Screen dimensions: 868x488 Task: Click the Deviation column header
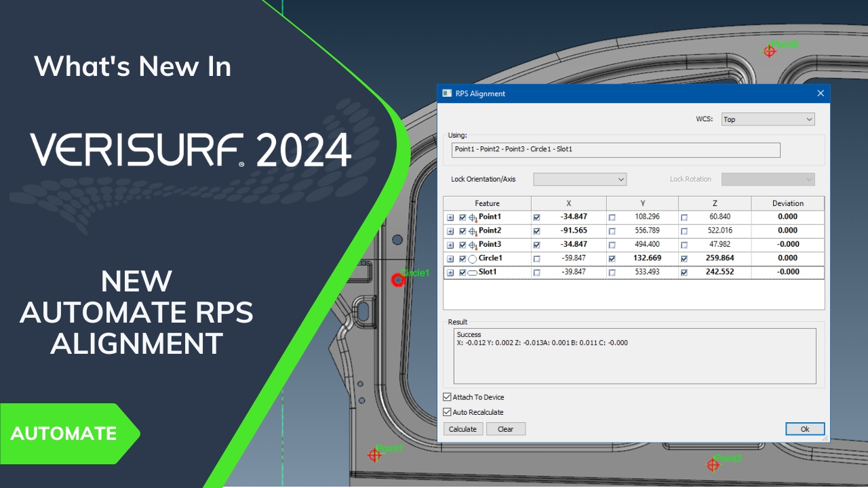[788, 203]
